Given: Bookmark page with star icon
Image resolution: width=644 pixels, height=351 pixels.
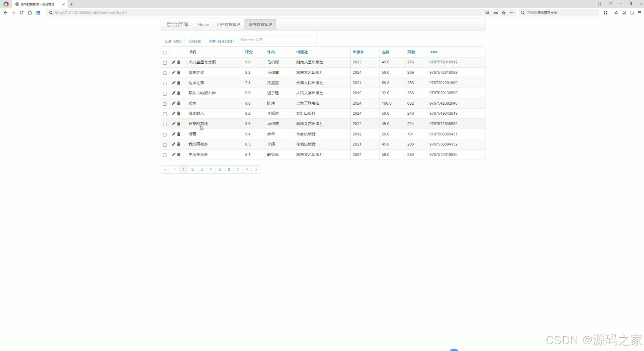Looking at the screenshot, I should [x=503, y=13].
